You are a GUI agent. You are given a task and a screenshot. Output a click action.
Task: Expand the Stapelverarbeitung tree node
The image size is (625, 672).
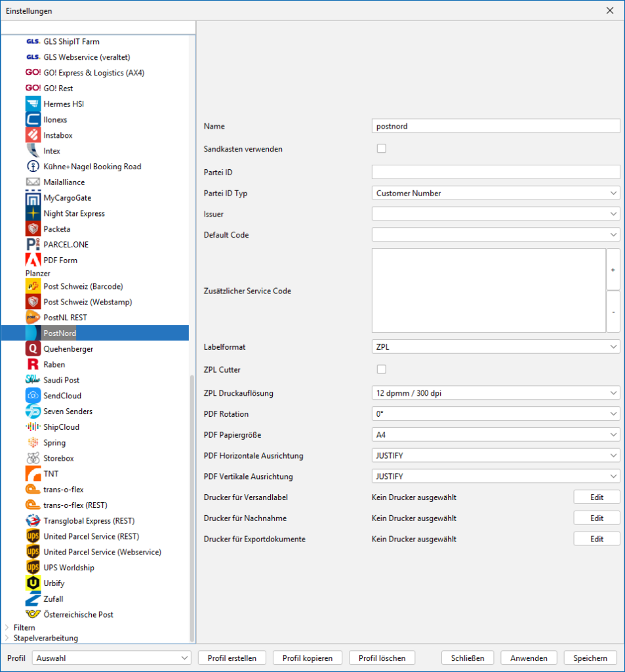coord(7,638)
